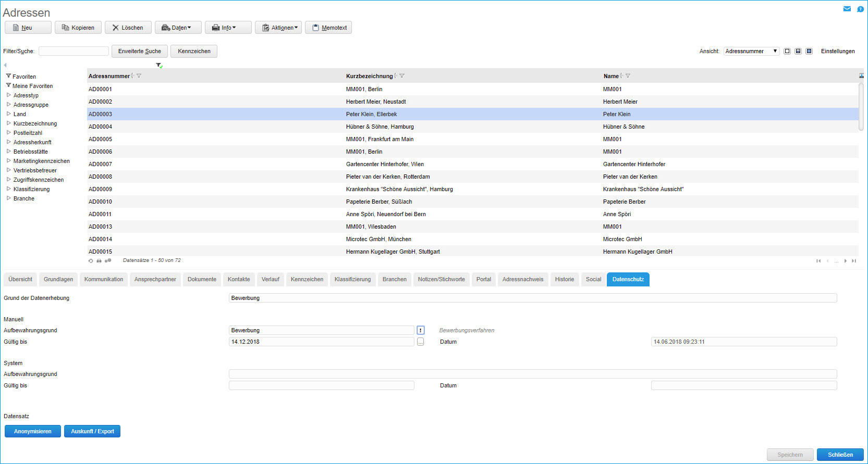The height and width of the screenshot is (464, 868).
Task: Go to the last page of records
Action: [854, 261]
